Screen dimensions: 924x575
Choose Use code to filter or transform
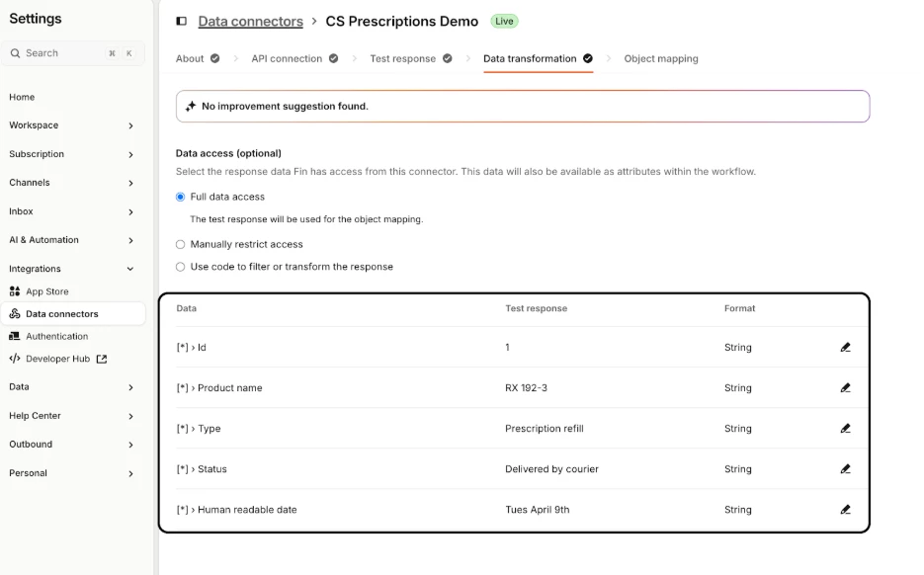coord(180,267)
